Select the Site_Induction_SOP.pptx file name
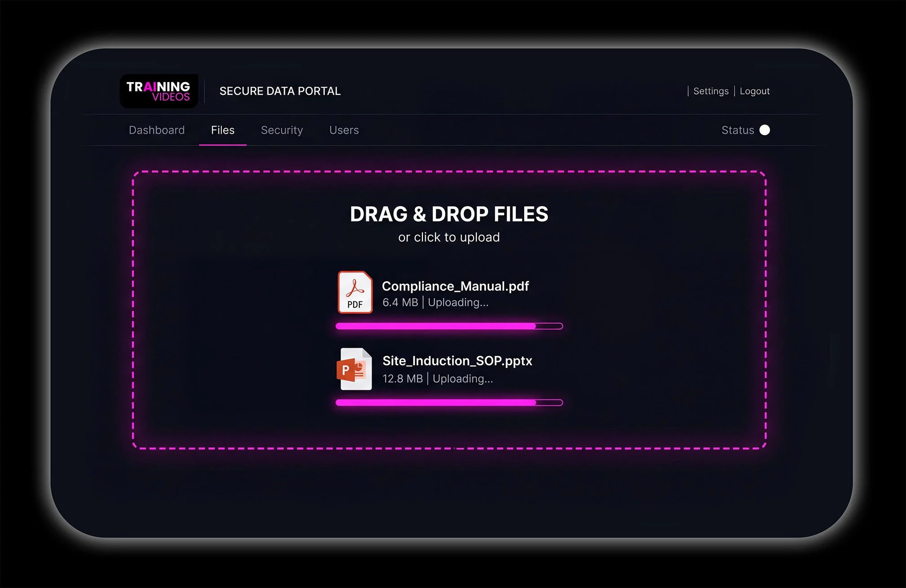This screenshot has height=588, width=906. (x=457, y=361)
